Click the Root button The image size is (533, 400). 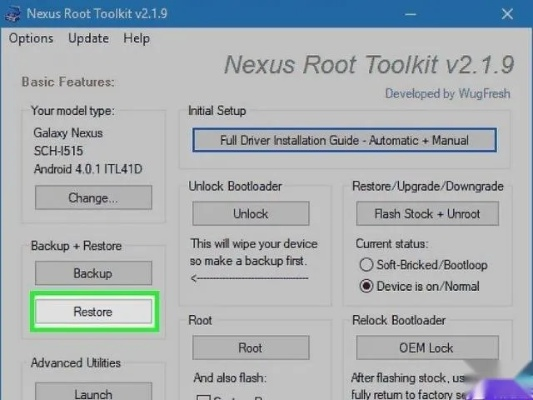tap(251, 348)
